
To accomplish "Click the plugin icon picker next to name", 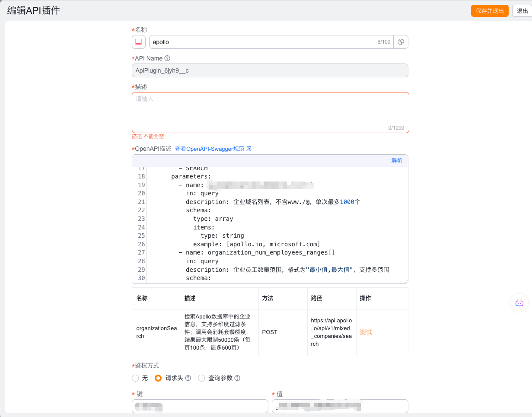I will pos(139,42).
